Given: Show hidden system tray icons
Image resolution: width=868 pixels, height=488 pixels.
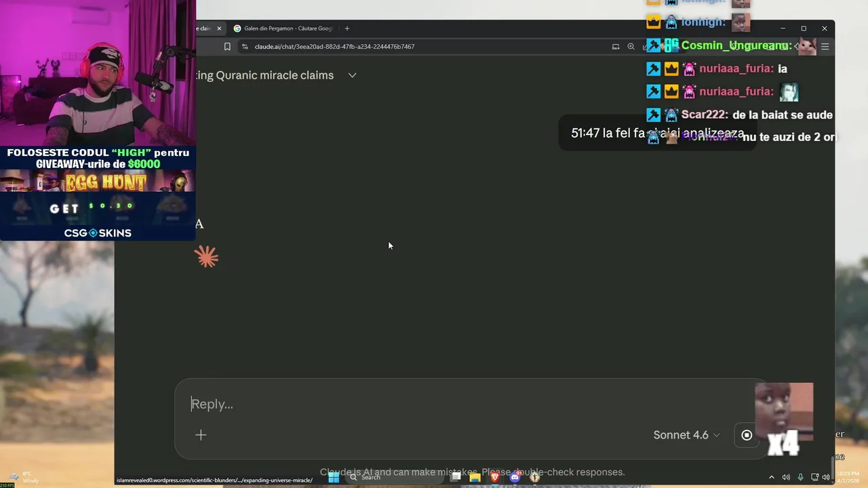Looking at the screenshot, I should point(771,477).
